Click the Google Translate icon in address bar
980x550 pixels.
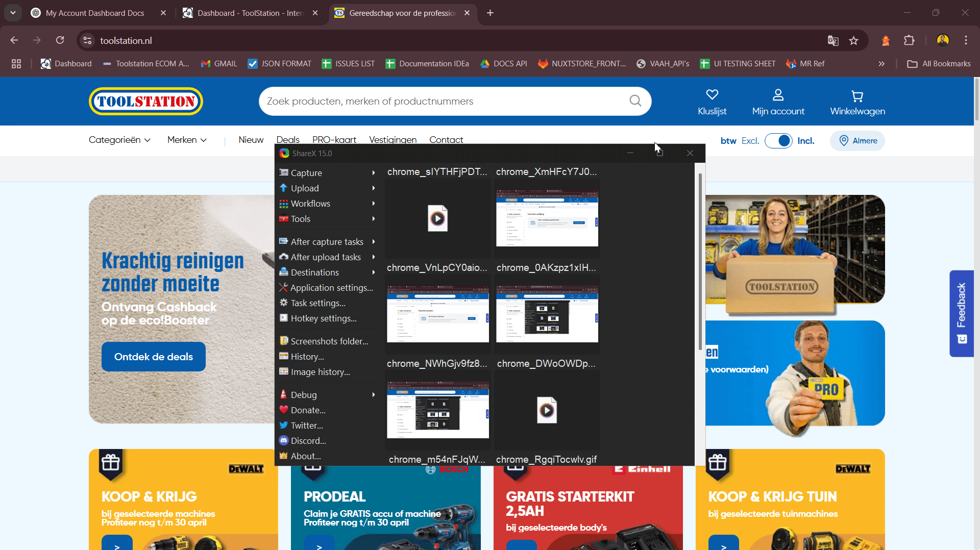coord(833,40)
